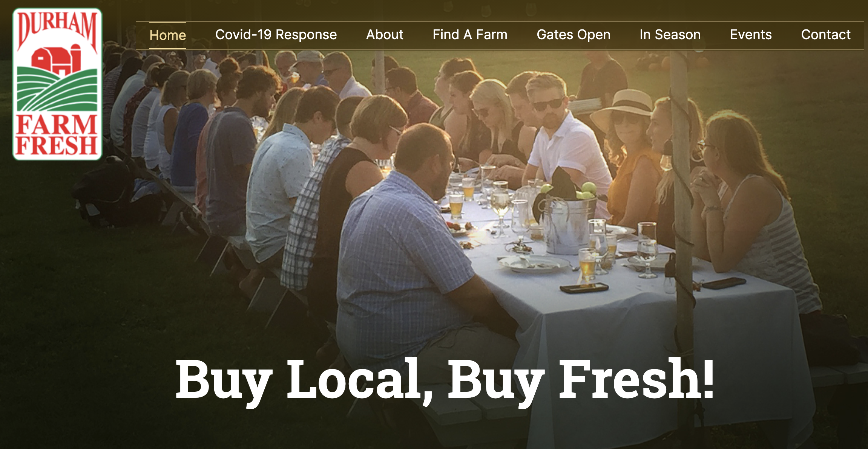Viewport: 868px width, 449px height.
Task: Open the Gates Open menu item
Action: tap(574, 35)
